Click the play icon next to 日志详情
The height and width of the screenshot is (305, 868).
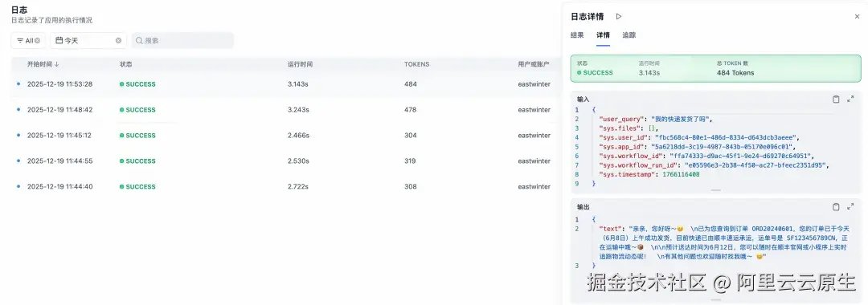point(619,17)
